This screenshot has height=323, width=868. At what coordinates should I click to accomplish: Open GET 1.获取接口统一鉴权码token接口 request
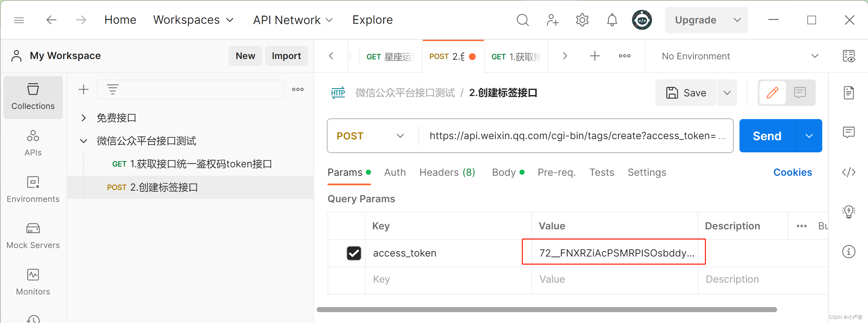[x=192, y=164]
